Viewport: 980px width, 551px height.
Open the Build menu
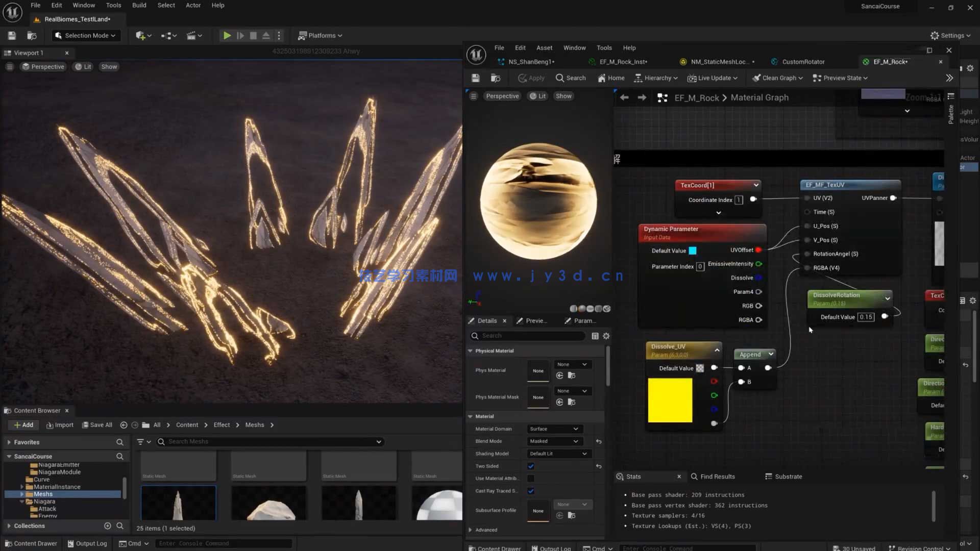coord(139,5)
